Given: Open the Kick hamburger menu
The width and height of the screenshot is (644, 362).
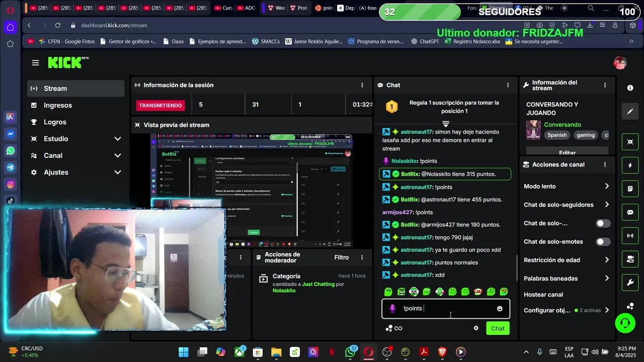Looking at the screenshot, I should 35,63.
